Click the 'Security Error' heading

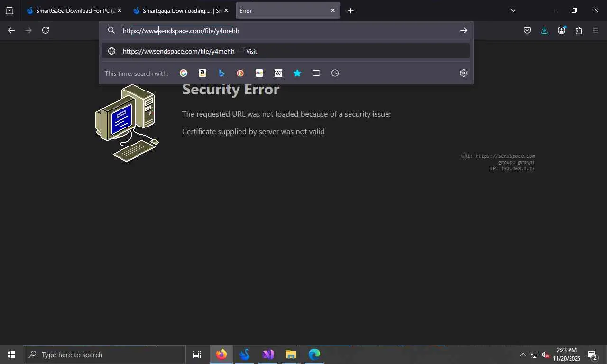point(230,89)
